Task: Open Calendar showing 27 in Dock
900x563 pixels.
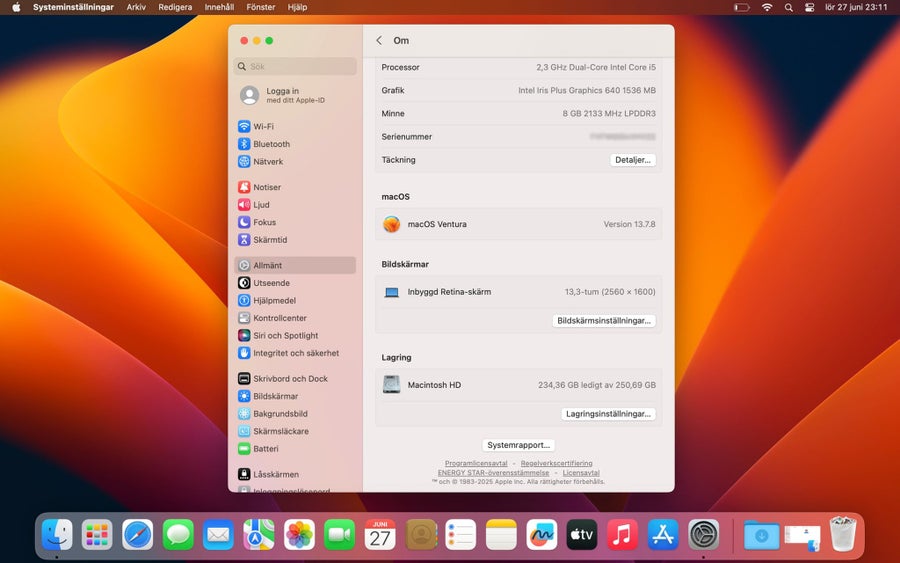Action: click(x=380, y=534)
